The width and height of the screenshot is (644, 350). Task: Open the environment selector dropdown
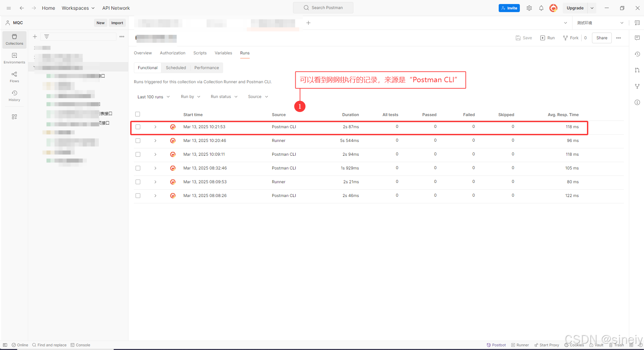pyautogui.click(x=600, y=23)
